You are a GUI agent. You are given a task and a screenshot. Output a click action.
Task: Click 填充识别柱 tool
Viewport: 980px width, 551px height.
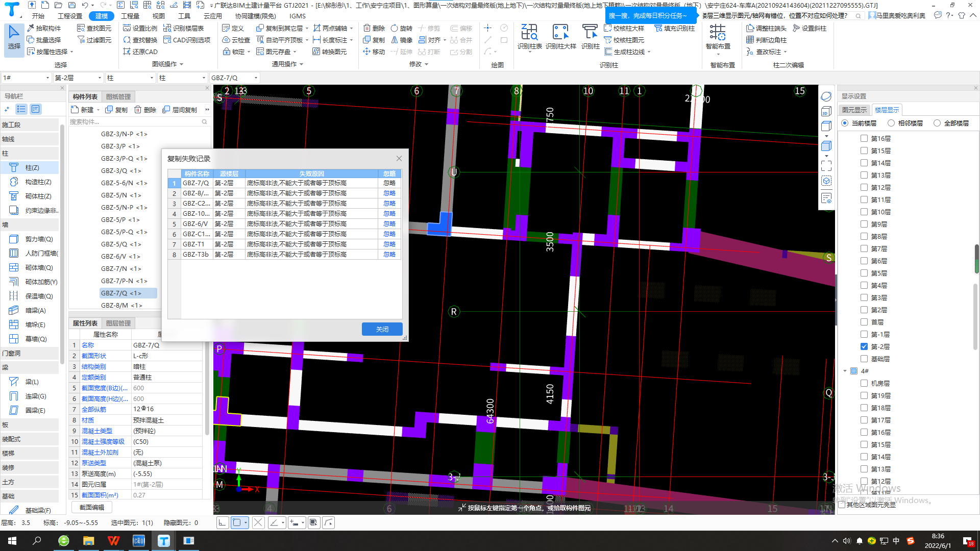point(675,28)
